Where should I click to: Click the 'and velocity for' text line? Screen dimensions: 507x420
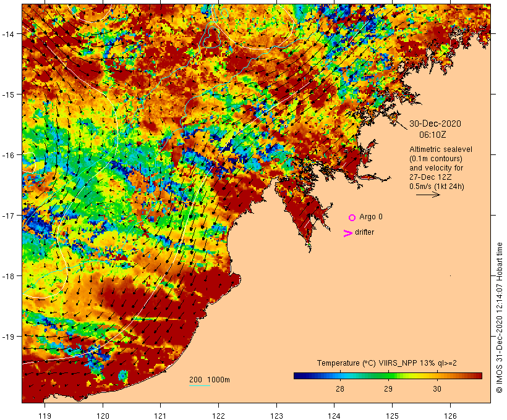(436, 168)
